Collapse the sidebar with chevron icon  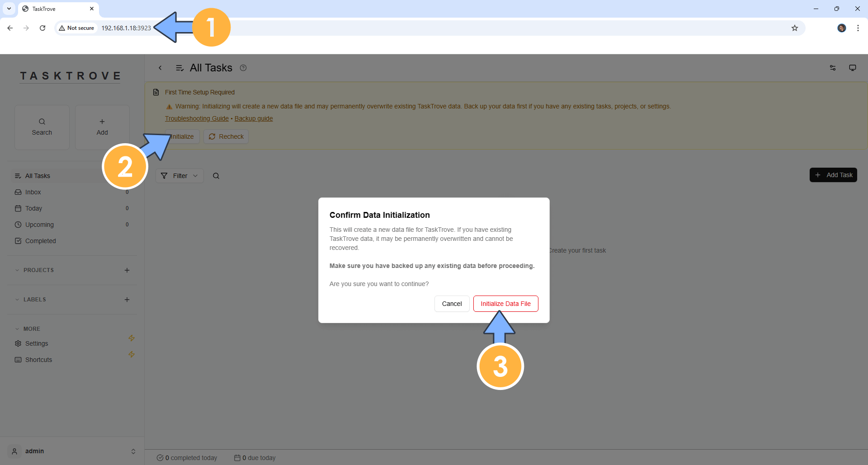(160, 68)
